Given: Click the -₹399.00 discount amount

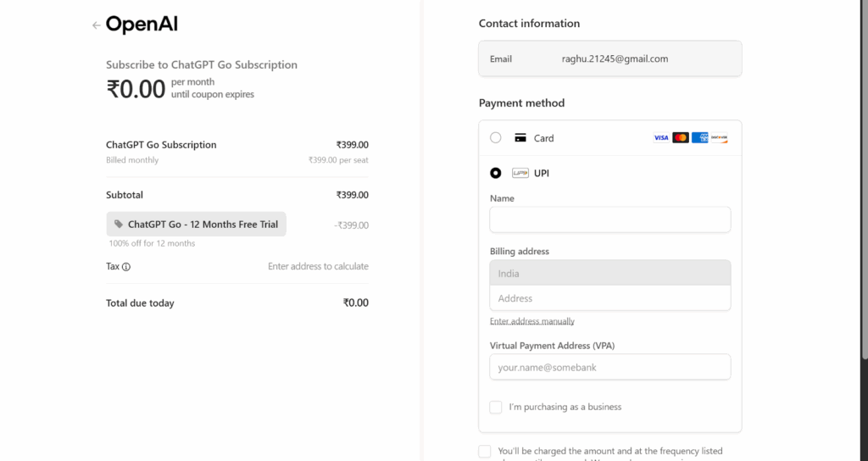Looking at the screenshot, I should tap(352, 225).
